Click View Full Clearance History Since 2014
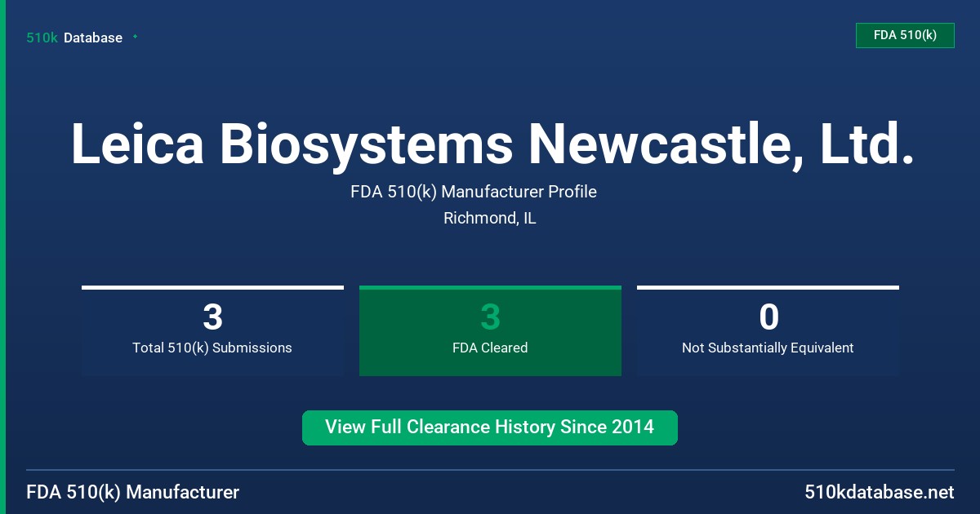This screenshot has height=514, width=980. 490,428
